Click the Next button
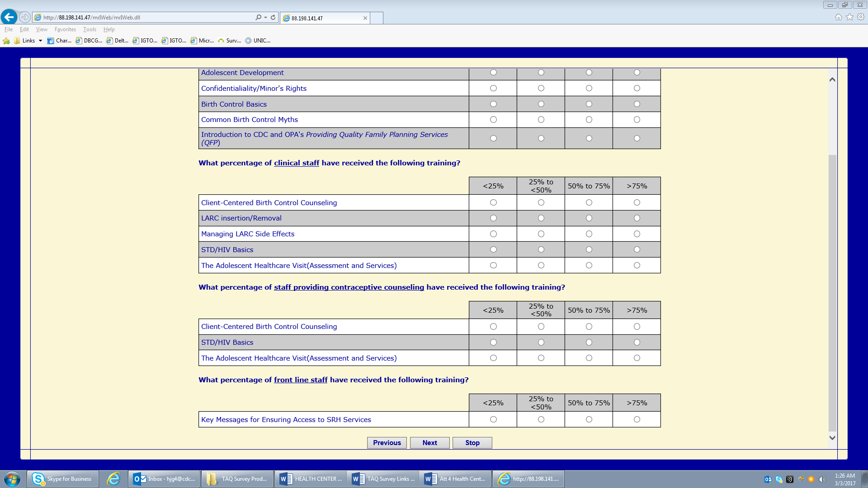The width and height of the screenshot is (868, 488). [x=429, y=443]
